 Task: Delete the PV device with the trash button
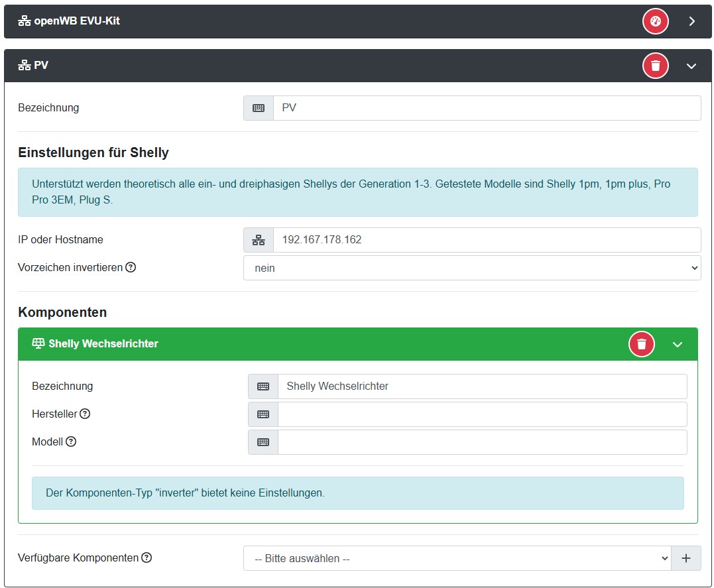[655, 66]
